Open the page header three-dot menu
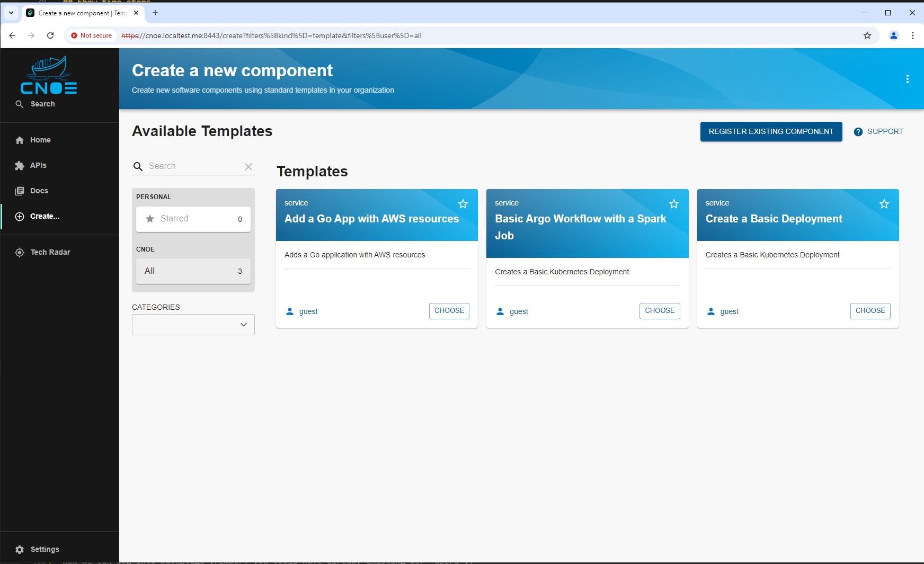Viewport: 924px width, 564px height. click(907, 79)
